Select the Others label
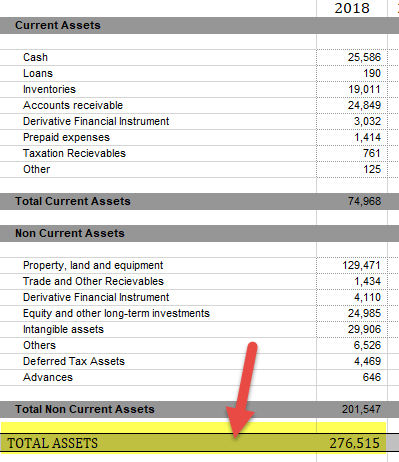The height and width of the screenshot is (462, 399). point(39,345)
